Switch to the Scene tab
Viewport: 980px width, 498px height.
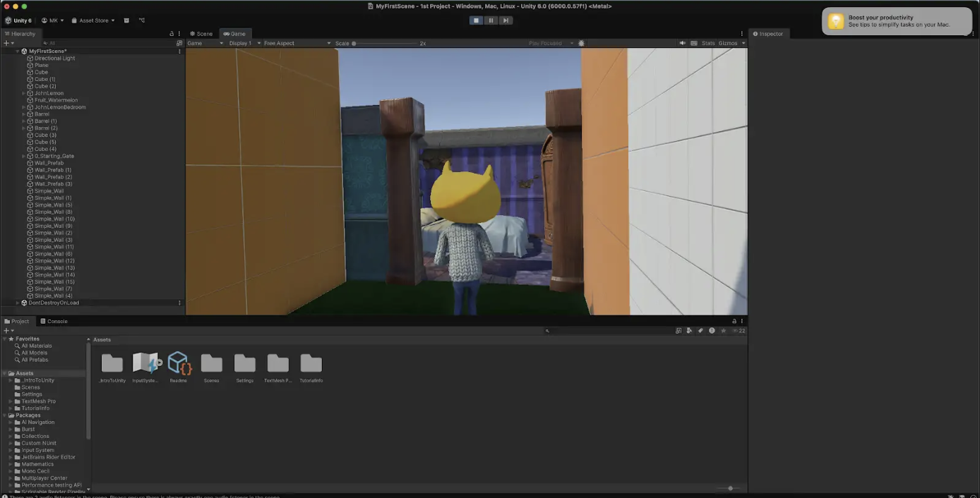(201, 34)
